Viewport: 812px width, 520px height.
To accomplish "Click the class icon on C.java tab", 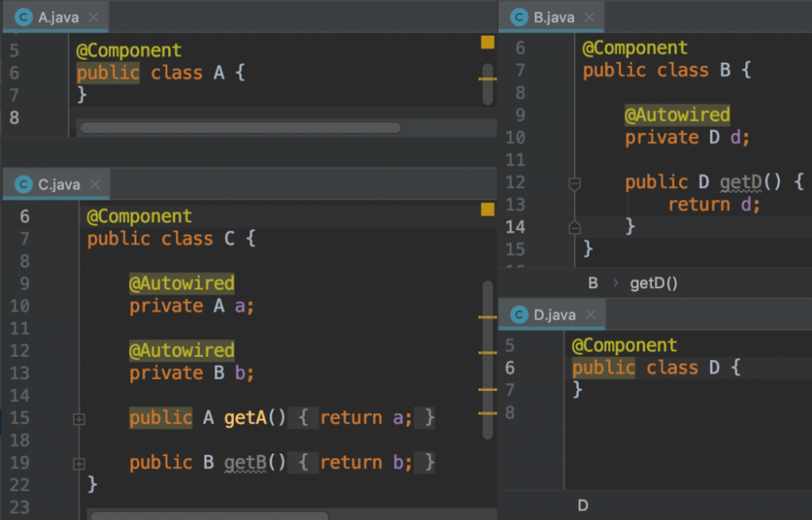I will coord(24,184).
